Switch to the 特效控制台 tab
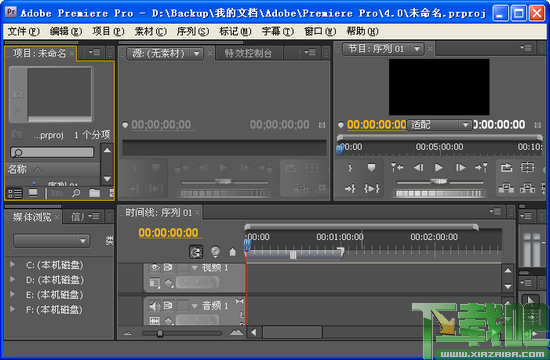550x360 pixels. pyautogui.click(x=248, y=53)
